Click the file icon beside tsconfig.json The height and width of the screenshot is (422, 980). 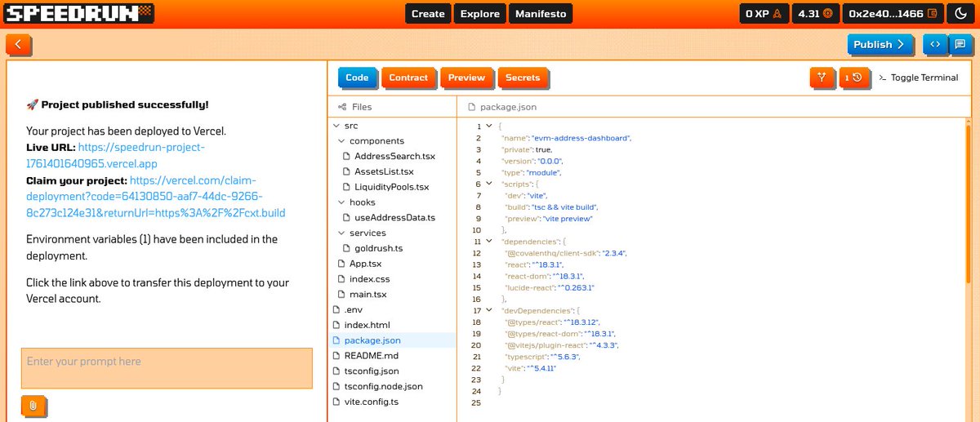pos(336,371)
